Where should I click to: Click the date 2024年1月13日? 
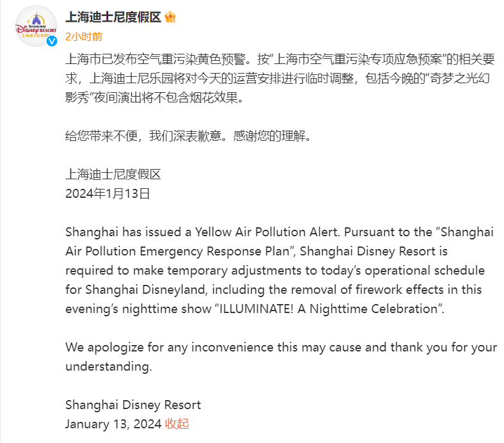[x=108, y=193]
